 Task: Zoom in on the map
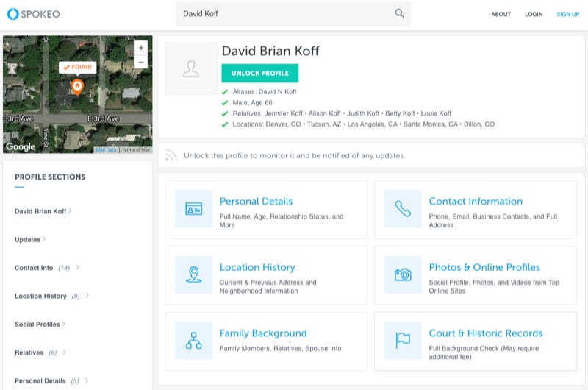tap(141, 48)
